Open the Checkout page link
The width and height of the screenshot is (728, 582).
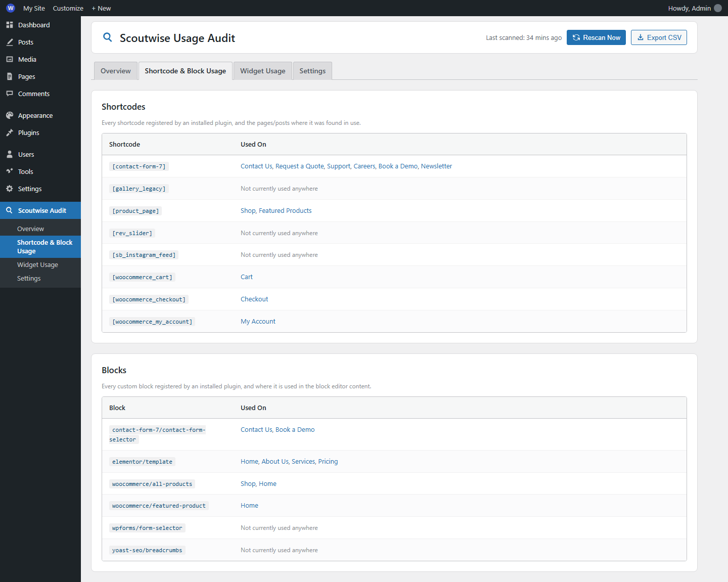tap(254, 299)
